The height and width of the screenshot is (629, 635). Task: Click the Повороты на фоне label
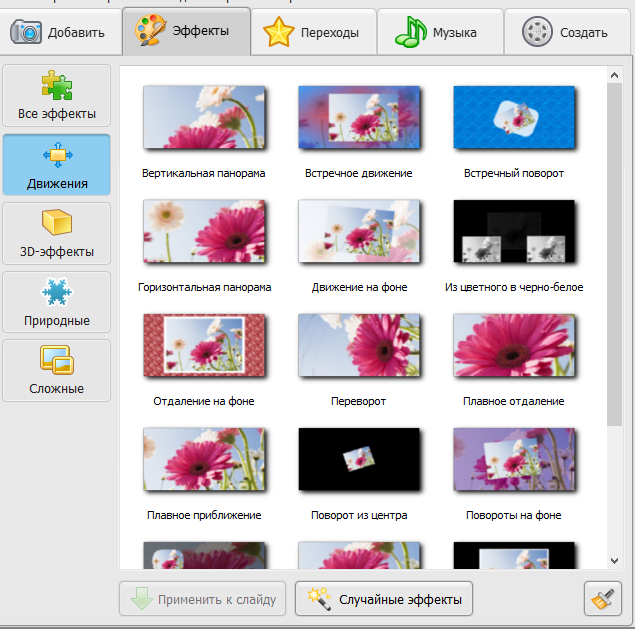(x=514, y=515)
